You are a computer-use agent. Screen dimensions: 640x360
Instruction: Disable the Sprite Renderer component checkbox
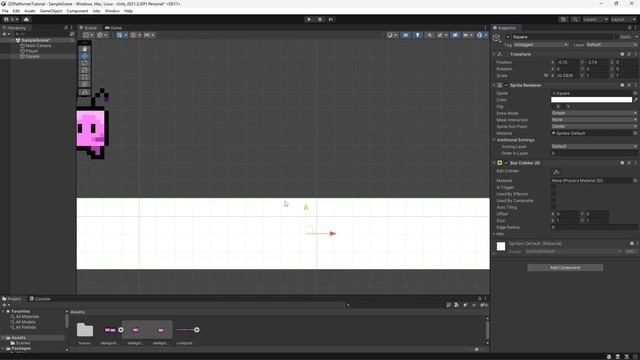(x=506, y=85)
